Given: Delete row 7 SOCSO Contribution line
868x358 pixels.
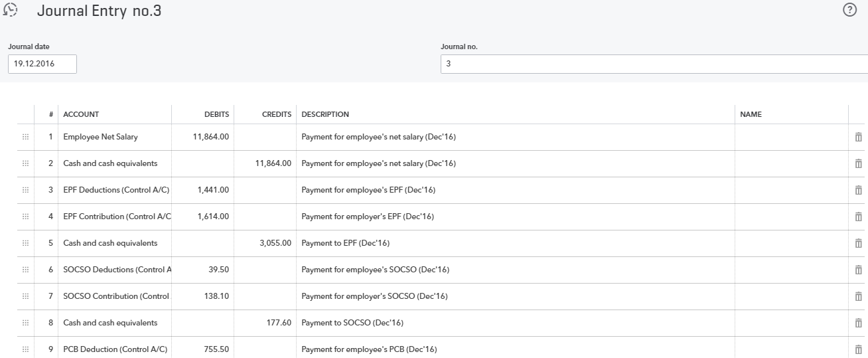Looking at the screenshot, I should [x=858, y=296].
